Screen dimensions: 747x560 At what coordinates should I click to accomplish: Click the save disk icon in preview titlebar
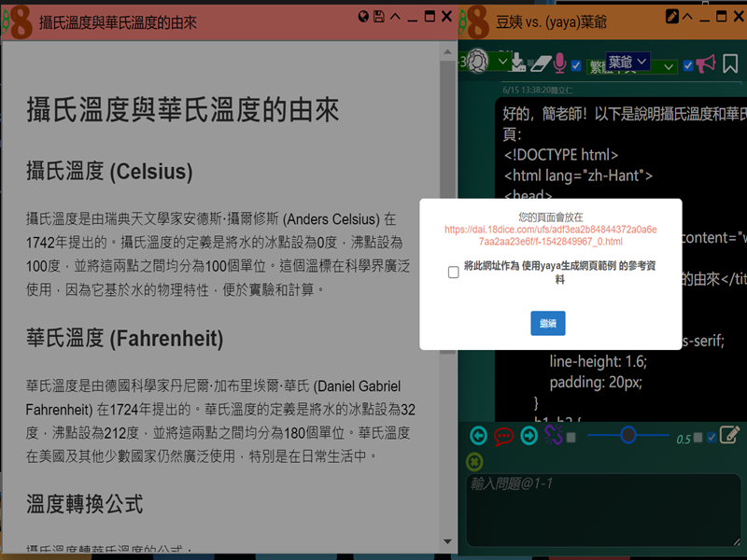[x=379, y=17]
